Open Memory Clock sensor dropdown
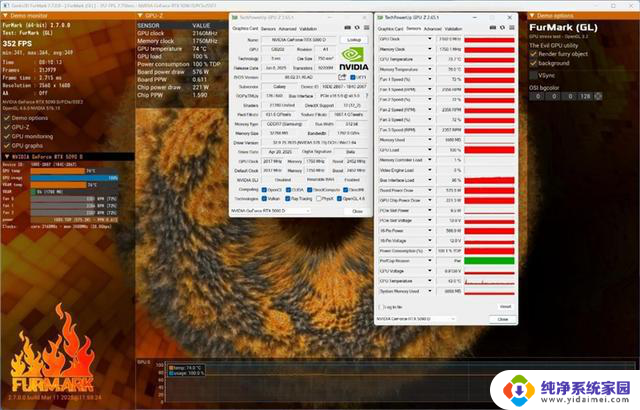The image size is (640, 410). pyautogui.click(x=429, y=49)
